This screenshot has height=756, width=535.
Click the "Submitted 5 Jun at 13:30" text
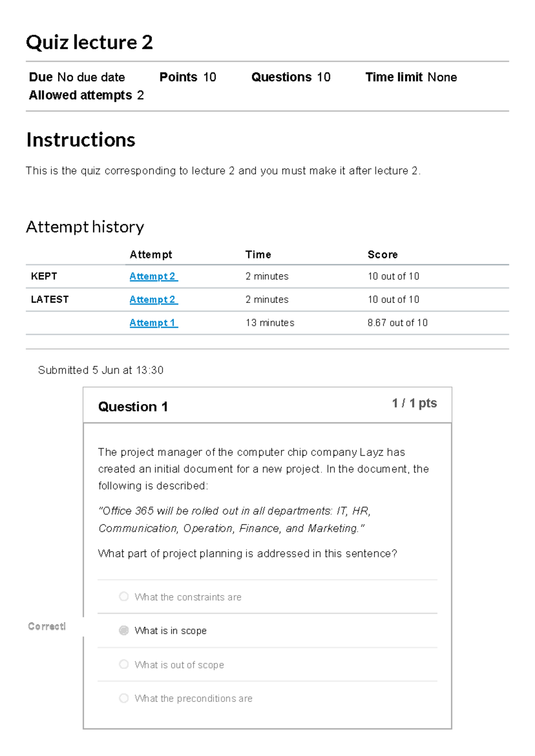101,370
